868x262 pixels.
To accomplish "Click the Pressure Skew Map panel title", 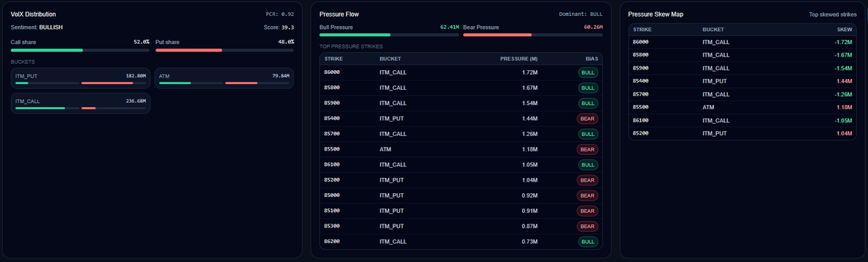I will pyautogui.click(x=655, y=14).
